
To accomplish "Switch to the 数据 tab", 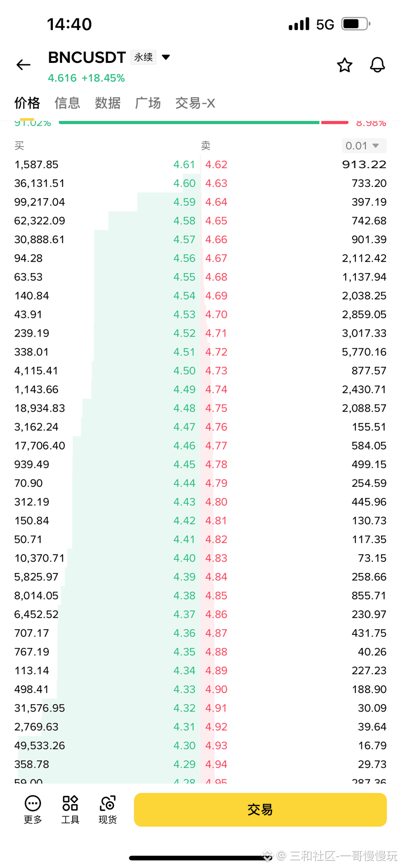I will 108,103.
